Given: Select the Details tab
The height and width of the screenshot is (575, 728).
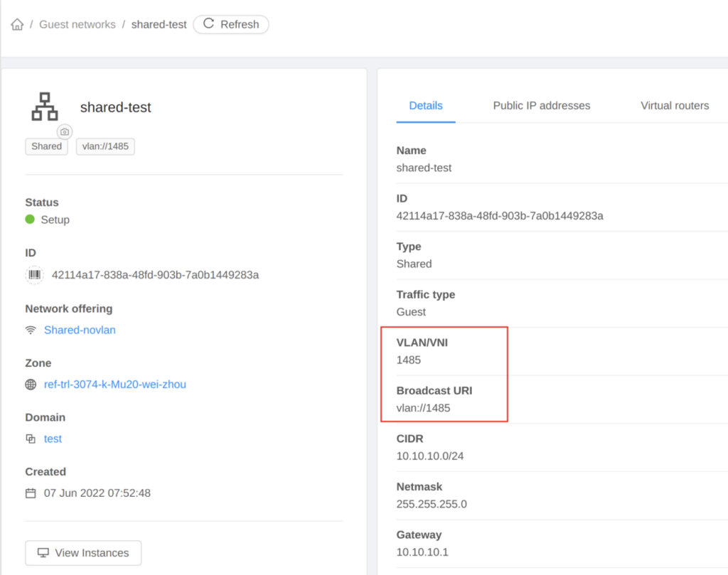Looking at the screenshot, I should coord(425,105).
